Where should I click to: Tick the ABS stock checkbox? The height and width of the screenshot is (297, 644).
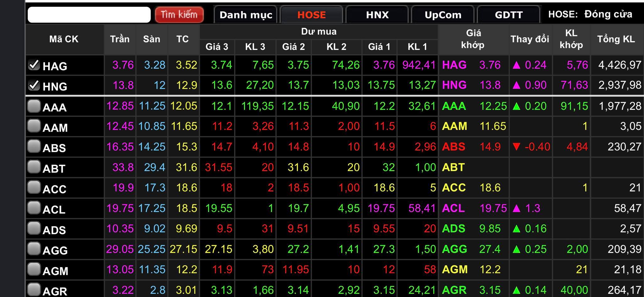click(34, 146)
